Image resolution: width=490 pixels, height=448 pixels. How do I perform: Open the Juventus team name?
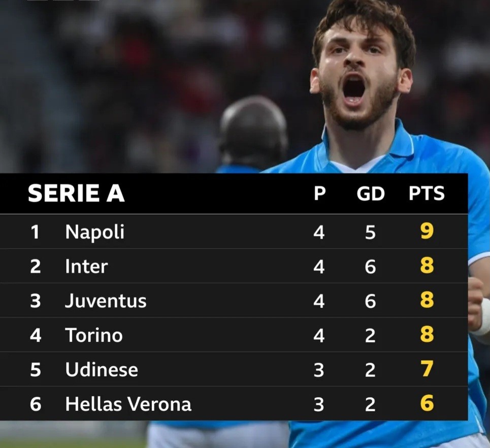pos(106,301)
